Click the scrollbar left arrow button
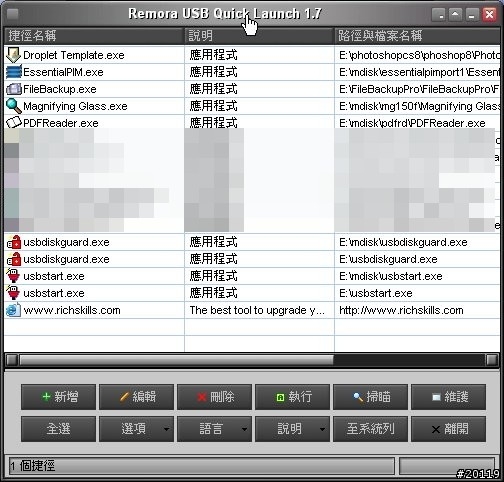Viewport: 504px width, 482px height. coord(12,360)
